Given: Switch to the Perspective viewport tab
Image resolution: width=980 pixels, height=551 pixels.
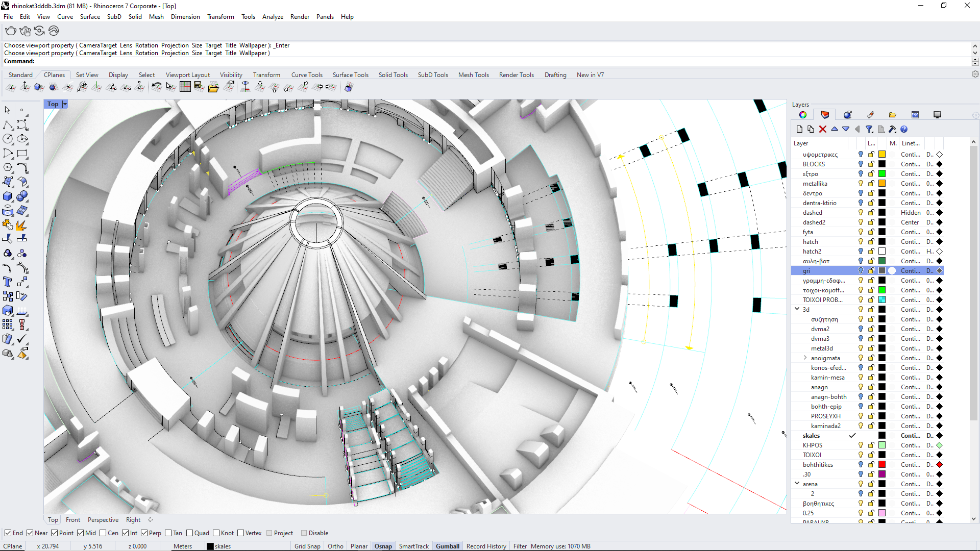Looking at the screenshot, I should (103, 520).
